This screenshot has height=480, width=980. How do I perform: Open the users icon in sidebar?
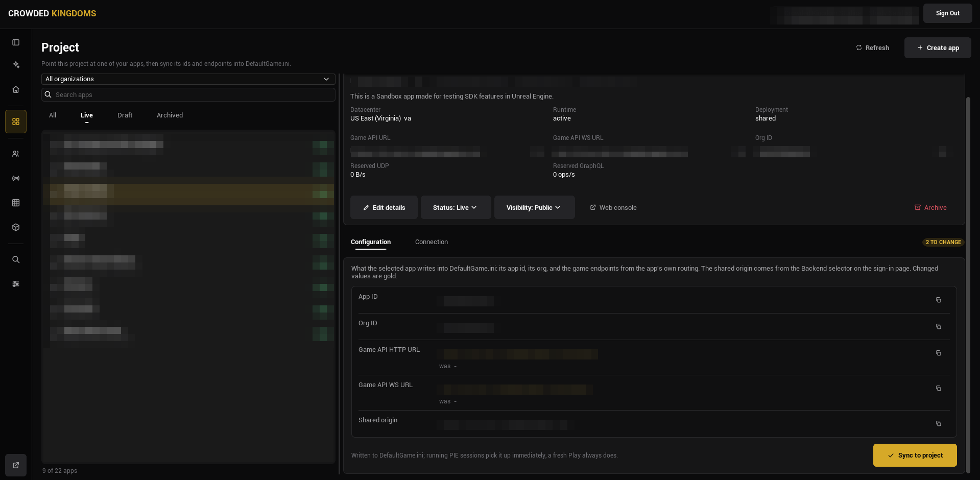pyautogui.click(x=16, y=154)
